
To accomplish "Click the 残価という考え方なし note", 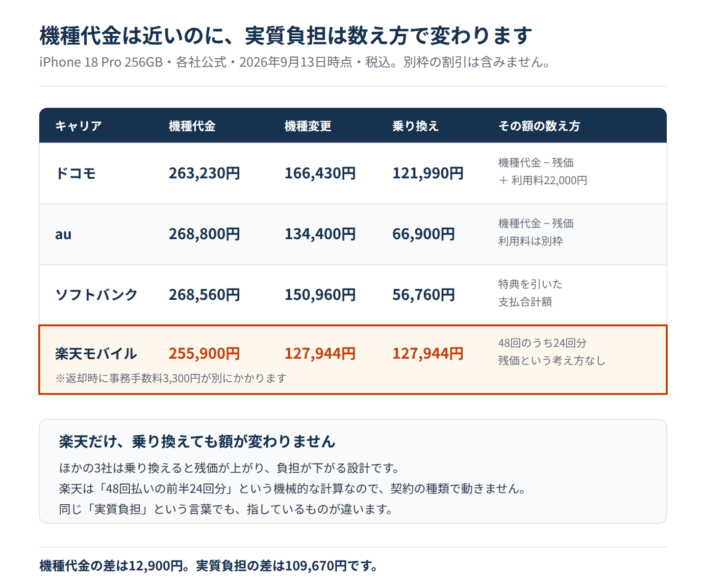I will (x=552, y=361).
